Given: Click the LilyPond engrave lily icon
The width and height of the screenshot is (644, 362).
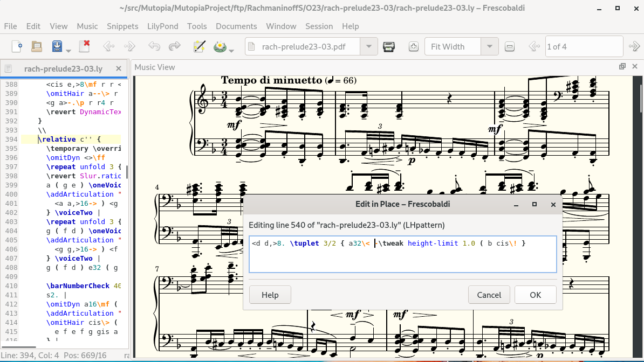Looking at the screenshot, I should [220, 46].
